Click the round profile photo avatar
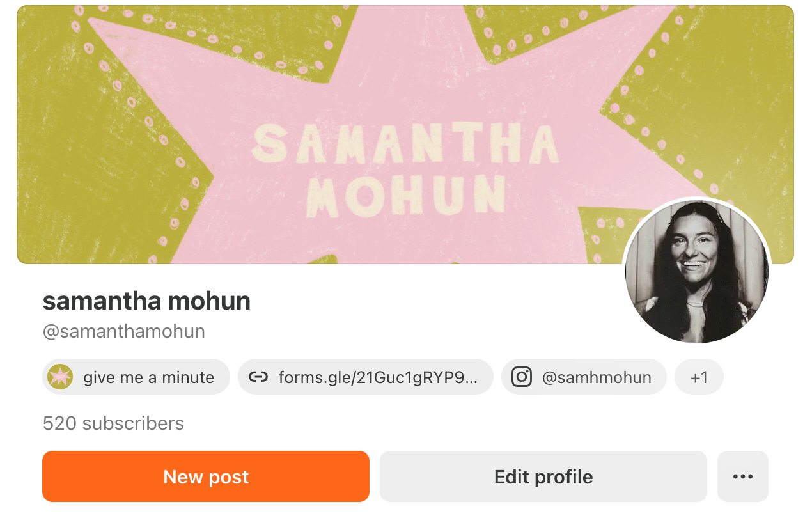The image size is (812, 518). pyautogui.click(x=697, y=272)
